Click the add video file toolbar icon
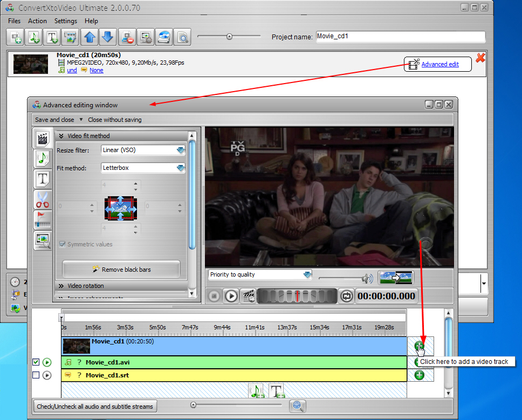The width and height of the screenshot is (522, 420). 15,37
